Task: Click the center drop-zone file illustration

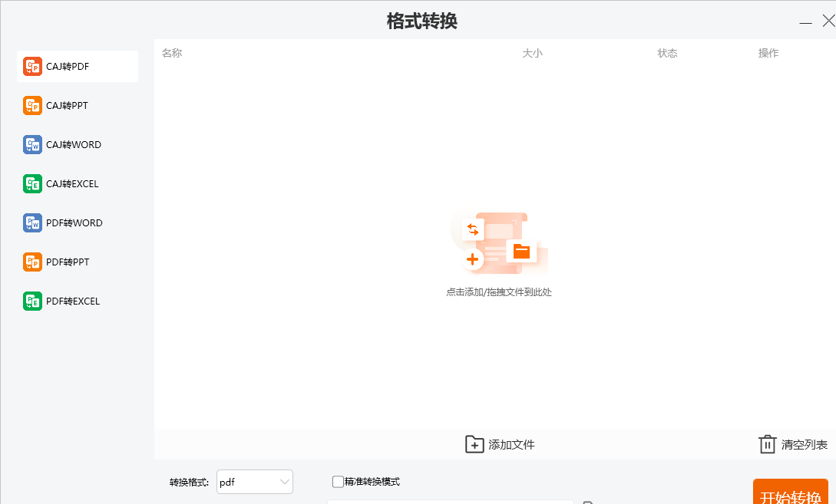Action: point(499,244)
